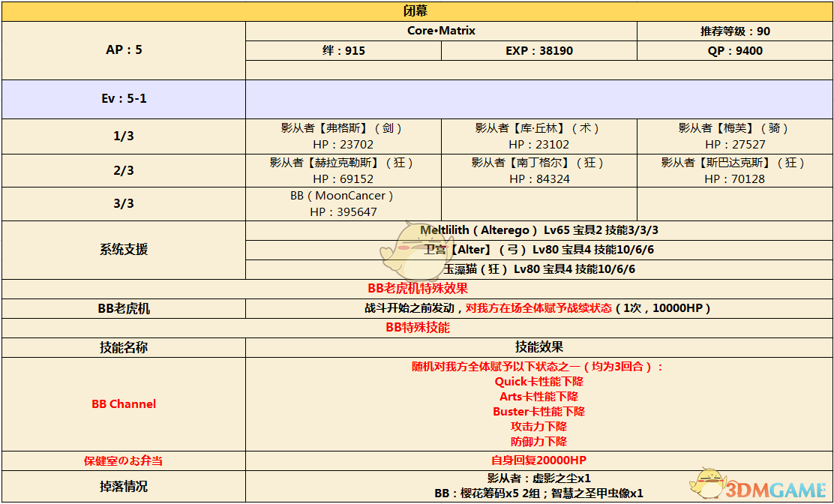Image resolution: width=834 pixels, height=504 pixels.
Task: Click Quick卡性能下降 effect line
Action: (538, 382)
